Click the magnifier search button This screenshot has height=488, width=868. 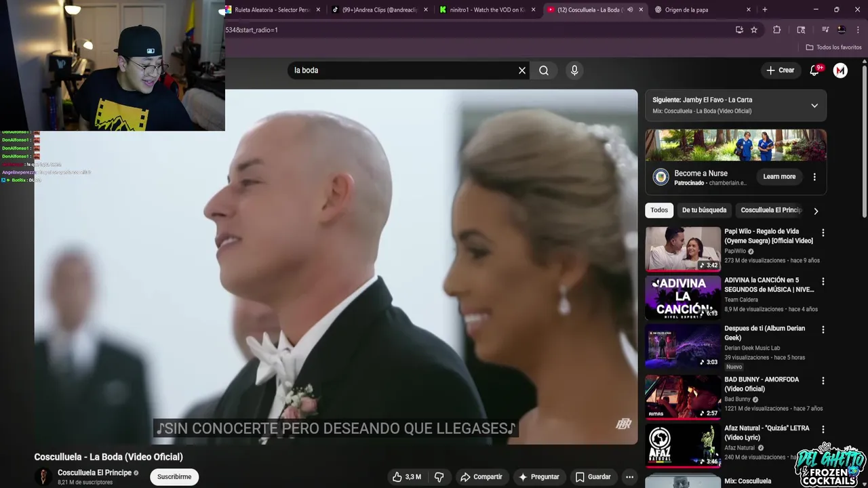(544, 70)
